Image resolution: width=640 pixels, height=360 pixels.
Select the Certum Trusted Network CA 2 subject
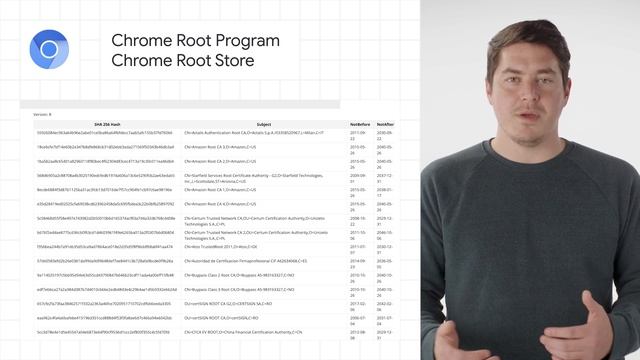256,235
